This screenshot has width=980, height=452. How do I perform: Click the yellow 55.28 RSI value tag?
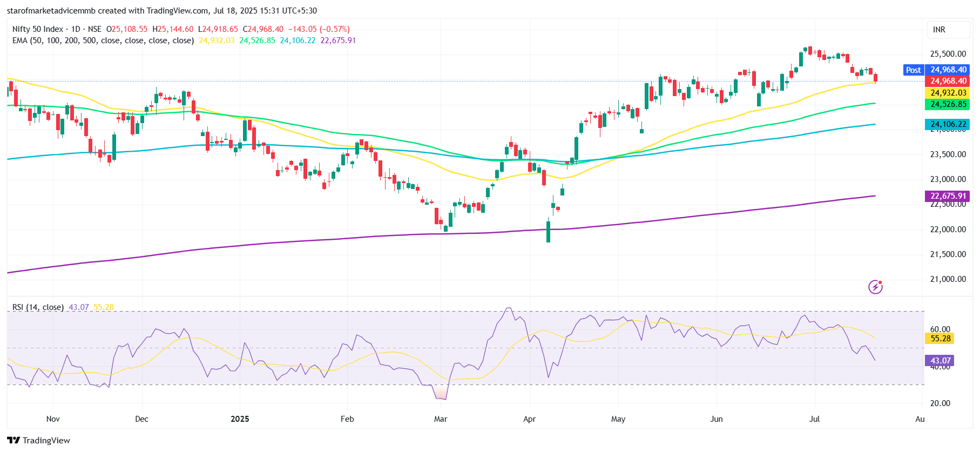(940, 339)
